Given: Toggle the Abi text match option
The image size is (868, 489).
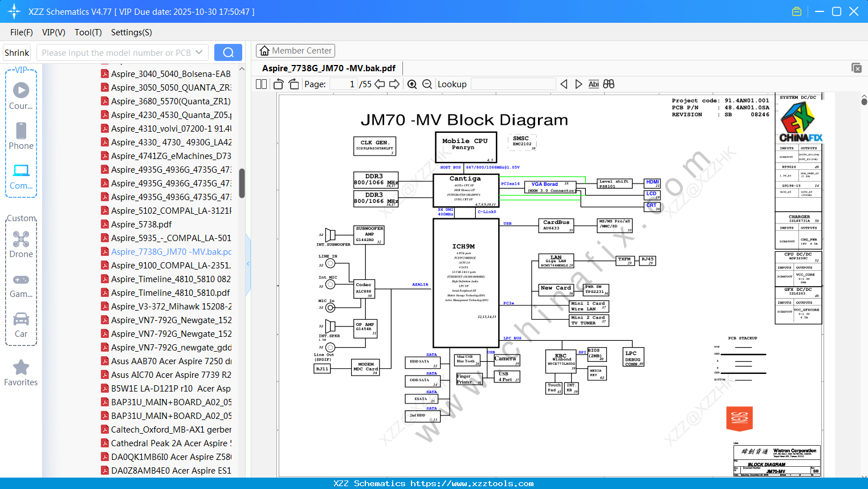Looking at the screenshot, I should click(x=594, y=84).
